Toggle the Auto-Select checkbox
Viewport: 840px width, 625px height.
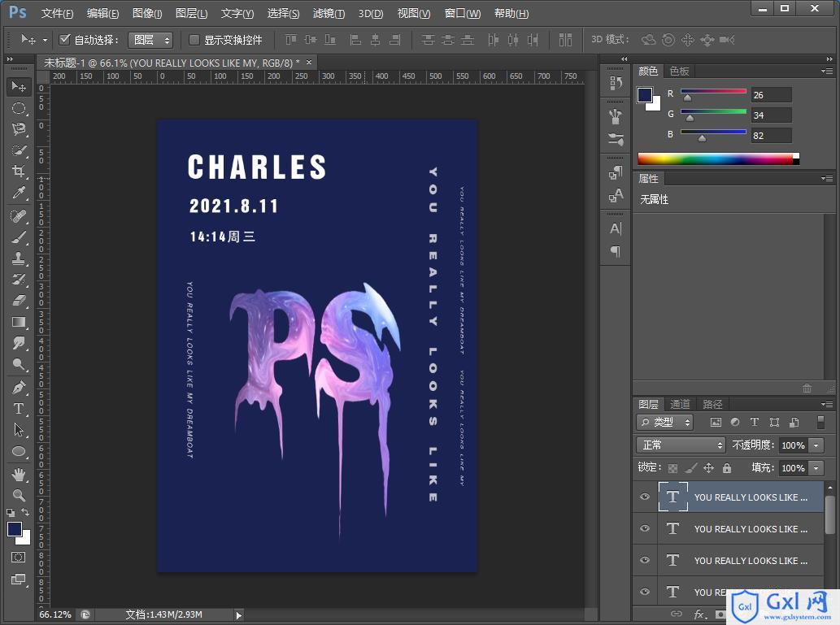pyautogui.click(x=65, y=39)
